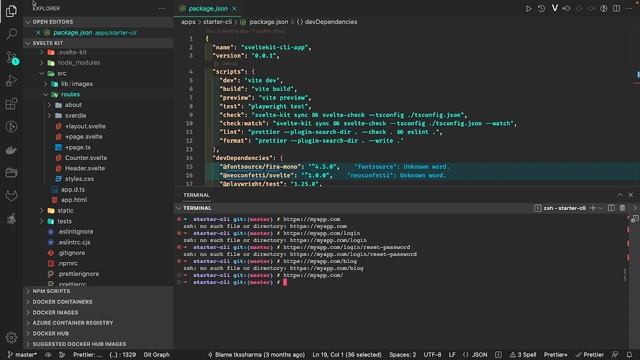This screenshot has height=360, width=640.
Task: Expand the tests folder
Action: click(x=98, y=221)
